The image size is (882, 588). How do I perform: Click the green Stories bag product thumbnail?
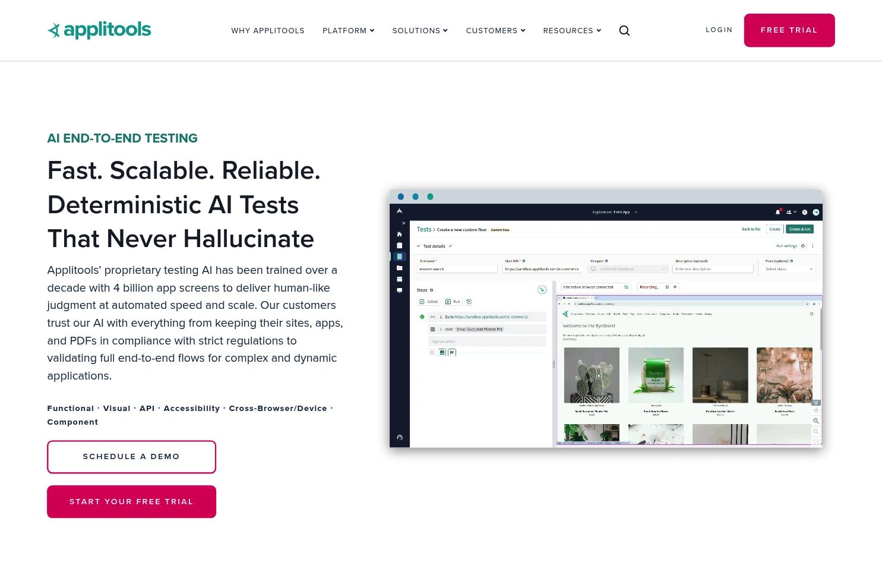point(656,375)
